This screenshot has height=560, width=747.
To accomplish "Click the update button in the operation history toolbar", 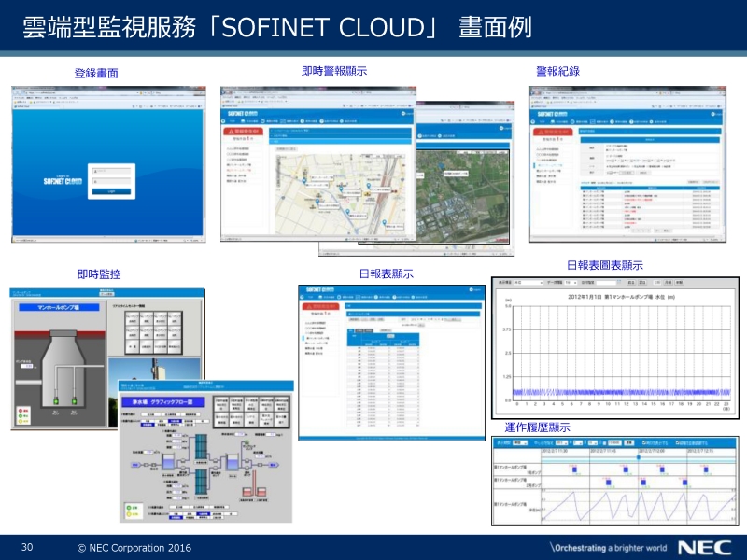I will 628,442.
